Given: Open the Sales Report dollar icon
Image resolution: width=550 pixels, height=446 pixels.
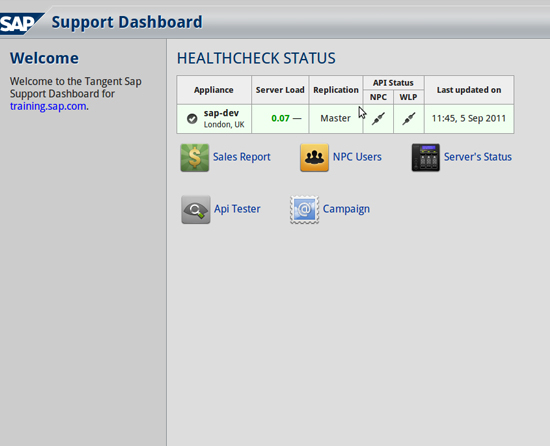Looking at the screenshot, I should (195, 157).
